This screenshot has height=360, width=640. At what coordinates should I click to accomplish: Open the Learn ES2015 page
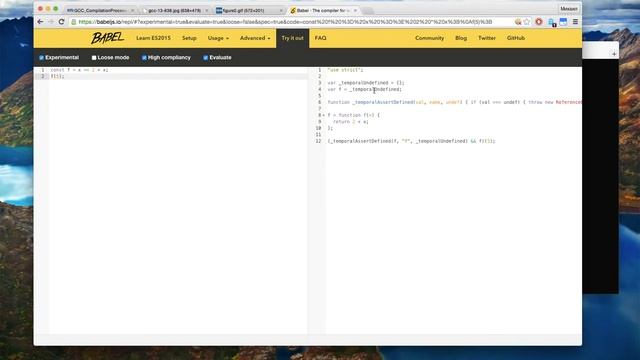[153, 38]
